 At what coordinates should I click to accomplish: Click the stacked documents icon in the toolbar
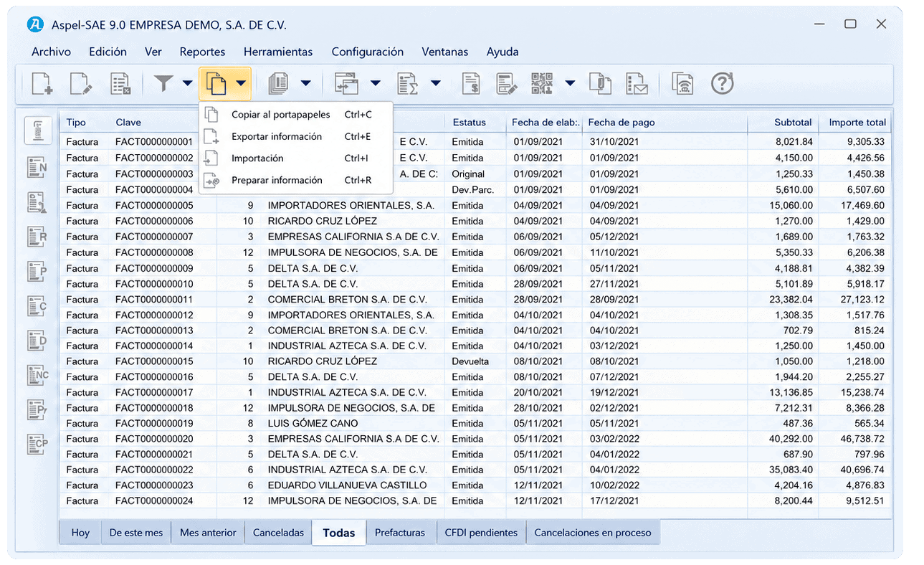(x=278, y=83)
